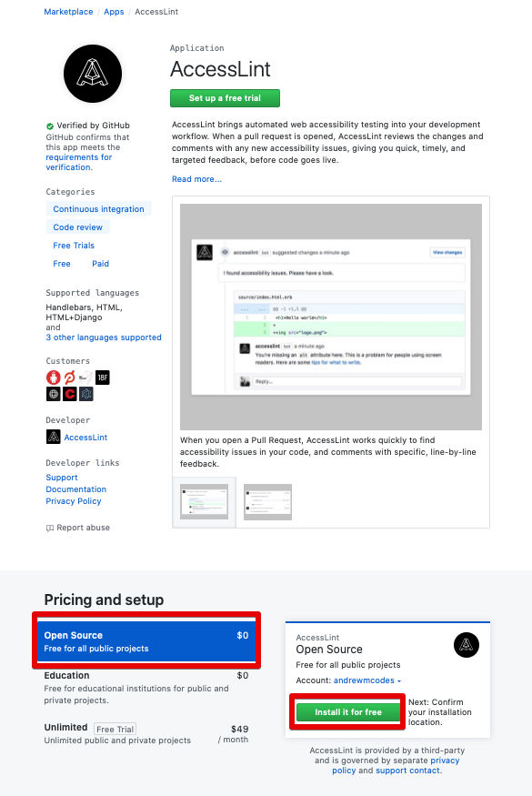Open the requirements for verification link
The image size is (532, 796).
click(79, 162)
